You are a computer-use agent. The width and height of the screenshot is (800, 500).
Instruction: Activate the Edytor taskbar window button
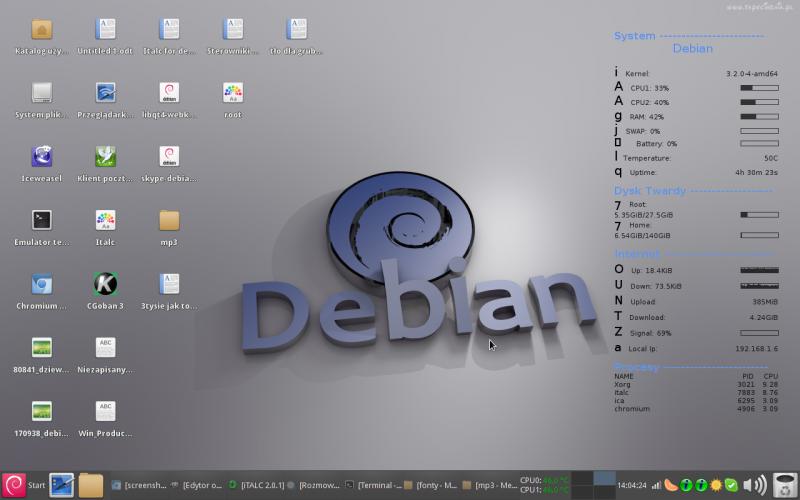198,485
